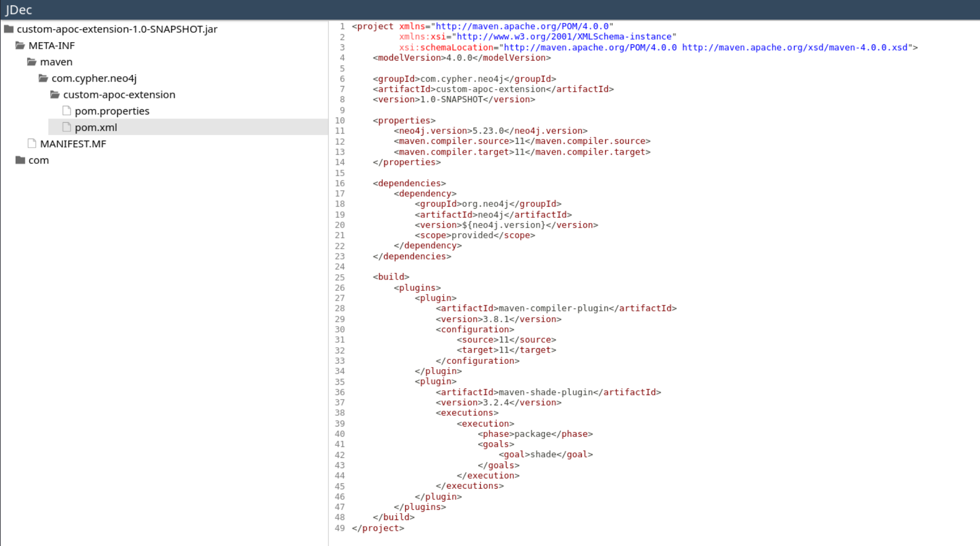Collapse the META-INF folder
The height and width of the screenshot is (546, 980).
[51, 45]
